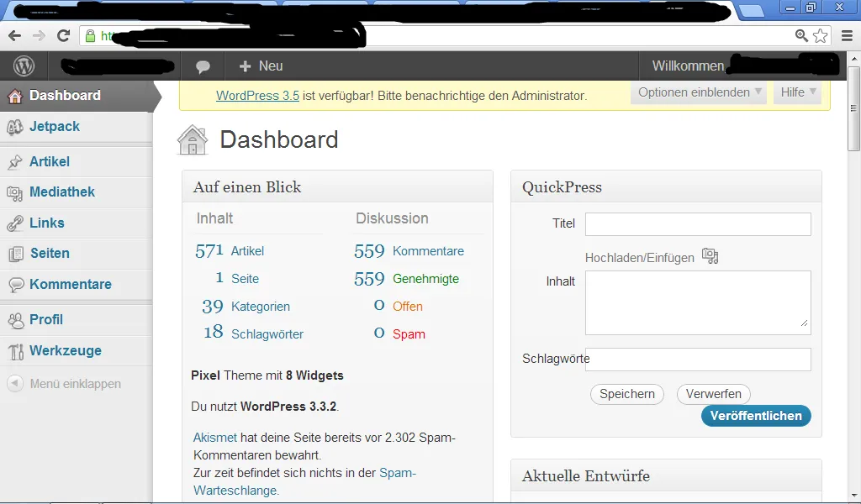The width and height of the screenshot is (861, 504).
Task: Open the Offen comments link
Action: [x=408, y=307]
